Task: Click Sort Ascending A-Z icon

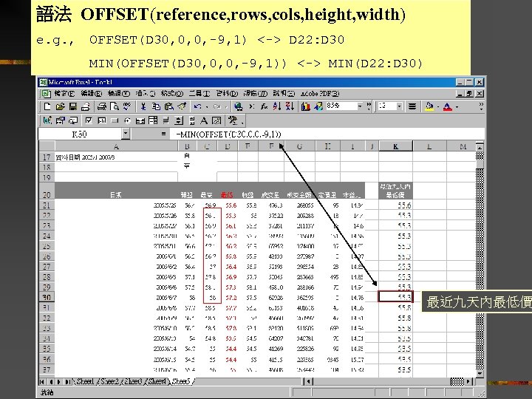Action: click(x=277, y=106)
